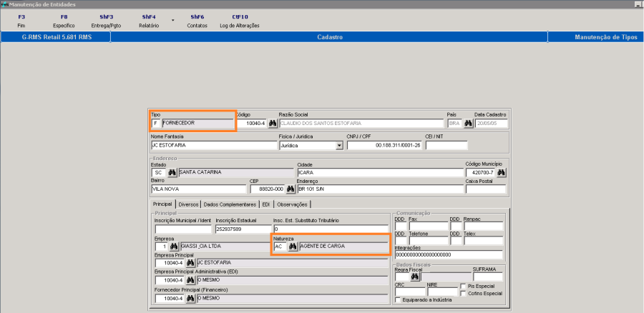Viewport: 644px width, 313px height.
Task: Open the Empresa lookup binoculars icon
Action: [x=174, y=247]
